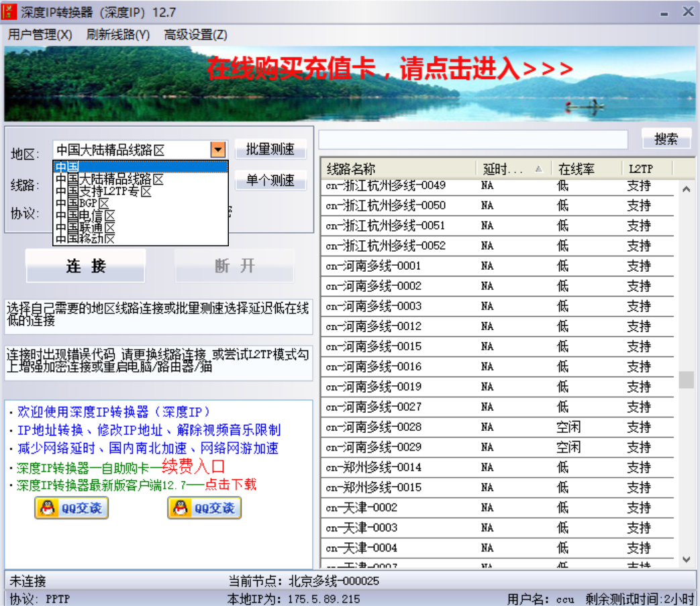
Task: Sort by 在线率 column header
Action: click(x=587, y=168)
